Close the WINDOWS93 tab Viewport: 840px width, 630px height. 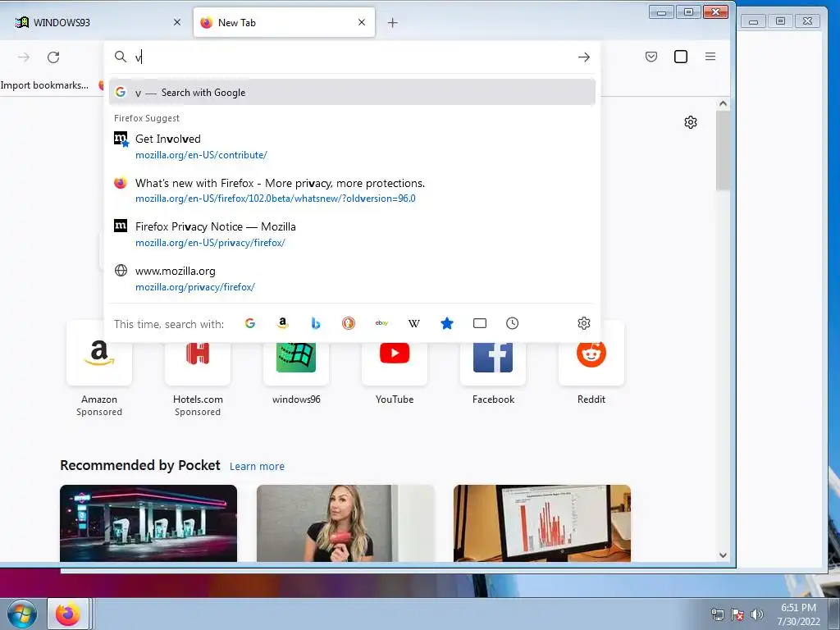tap(177, 22)
